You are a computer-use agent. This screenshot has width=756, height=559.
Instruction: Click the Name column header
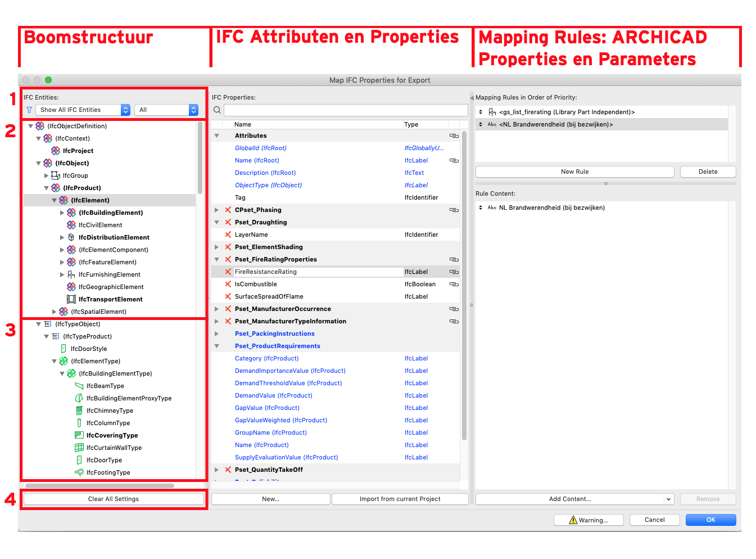pos(243,124)
